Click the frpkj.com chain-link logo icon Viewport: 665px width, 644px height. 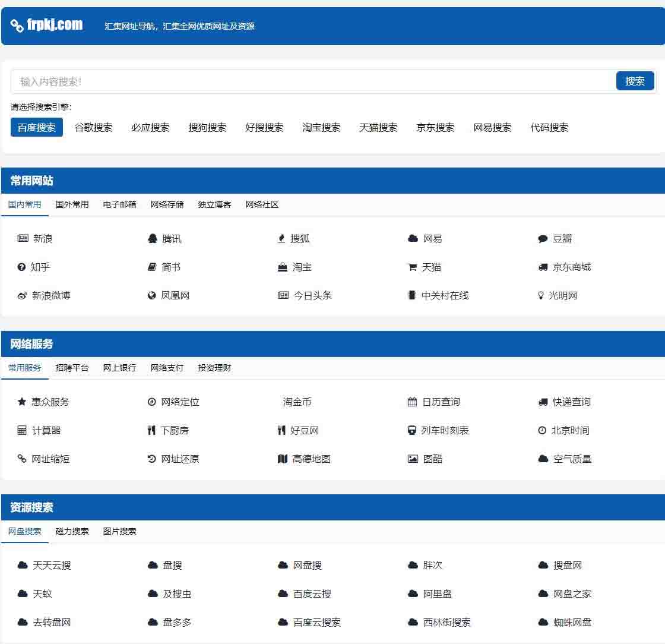(17, 26)
